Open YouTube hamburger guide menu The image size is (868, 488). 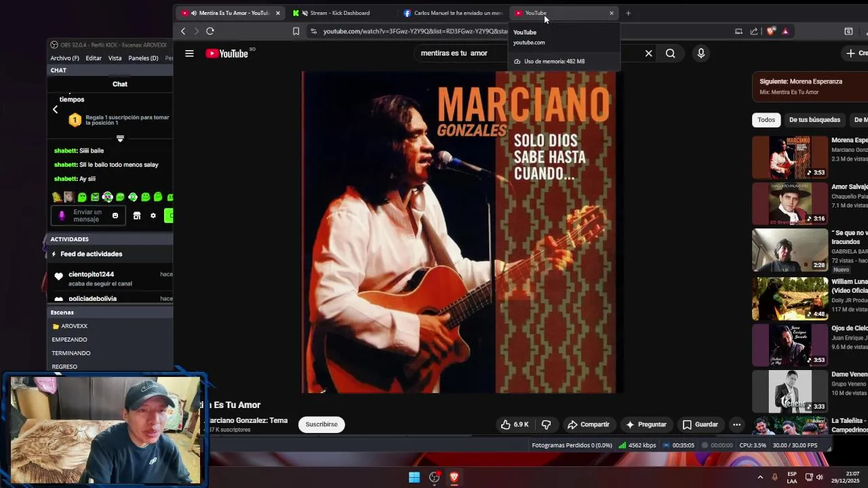click(189, 54)
